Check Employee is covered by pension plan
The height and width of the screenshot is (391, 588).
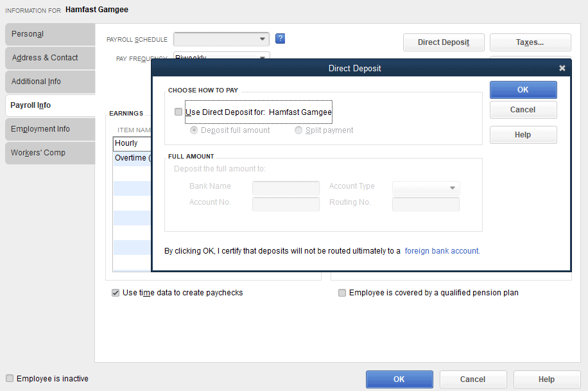point(342,293)
